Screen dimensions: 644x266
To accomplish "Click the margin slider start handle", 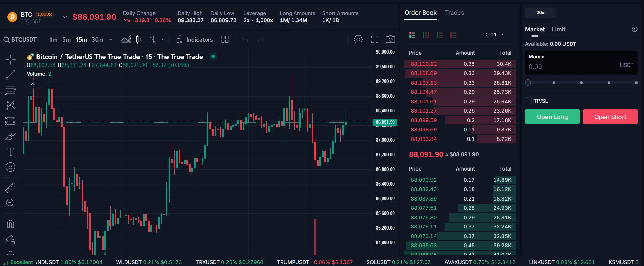I will click(x=528, y=83).
